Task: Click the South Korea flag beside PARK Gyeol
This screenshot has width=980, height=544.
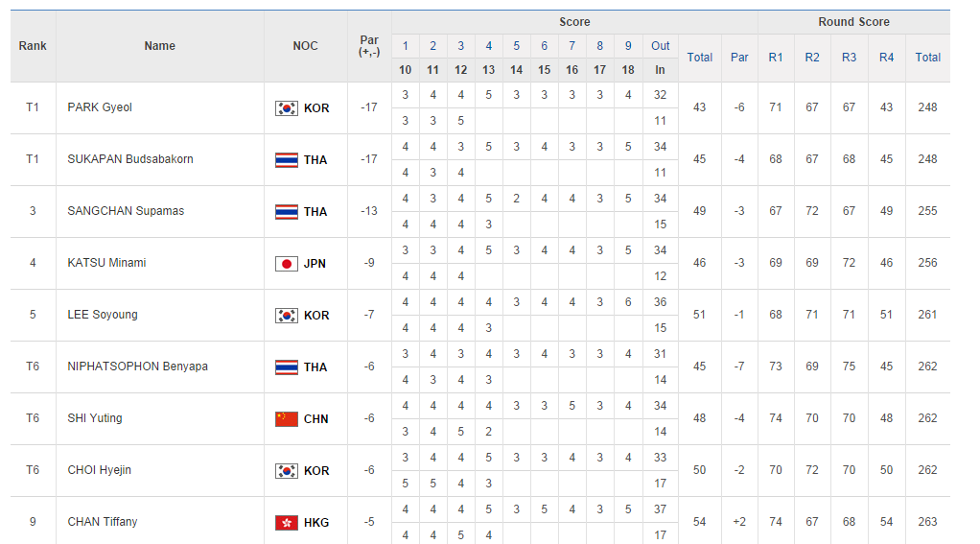Action: click(286, 108)
